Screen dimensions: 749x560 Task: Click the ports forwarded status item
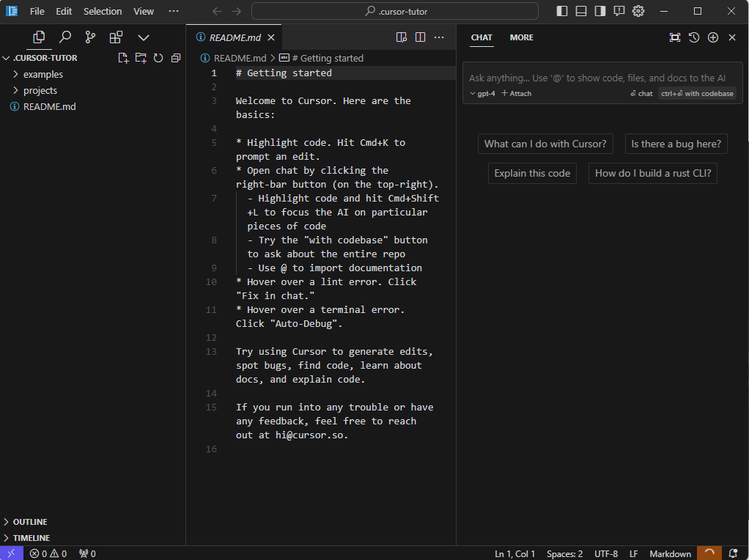(87, 553)
